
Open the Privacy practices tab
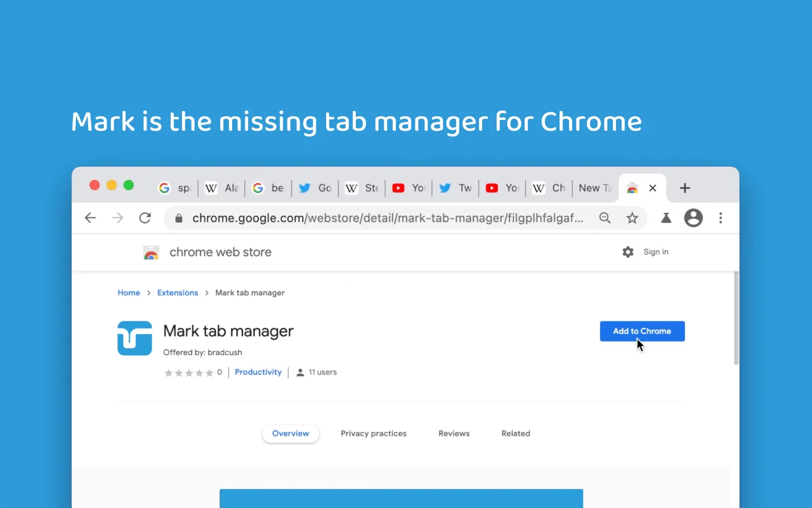374,433
